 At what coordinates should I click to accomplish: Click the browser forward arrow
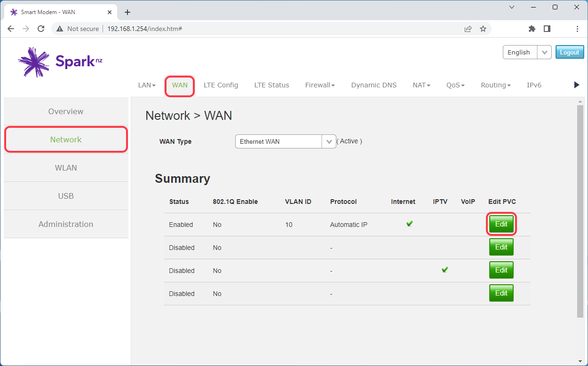26,29
